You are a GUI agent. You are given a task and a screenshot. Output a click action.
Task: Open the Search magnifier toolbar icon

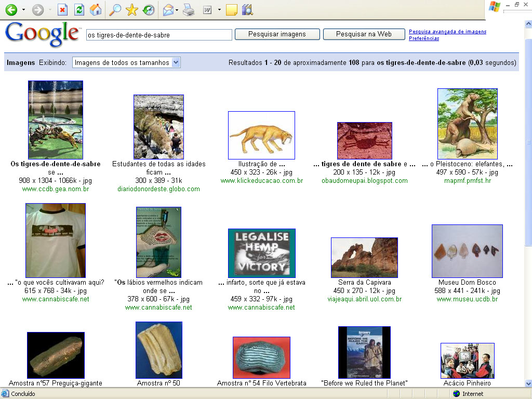pos(115,10)
